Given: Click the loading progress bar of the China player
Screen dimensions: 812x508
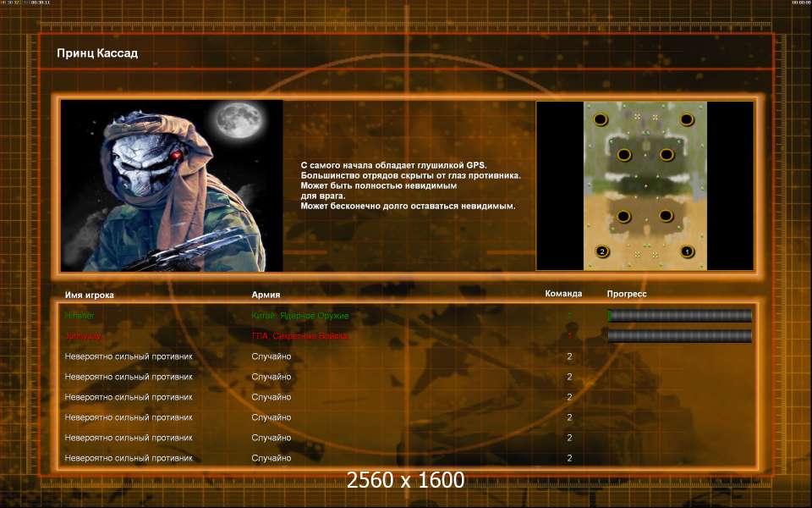Looking at the screenshot, I should tap(679, 315).
